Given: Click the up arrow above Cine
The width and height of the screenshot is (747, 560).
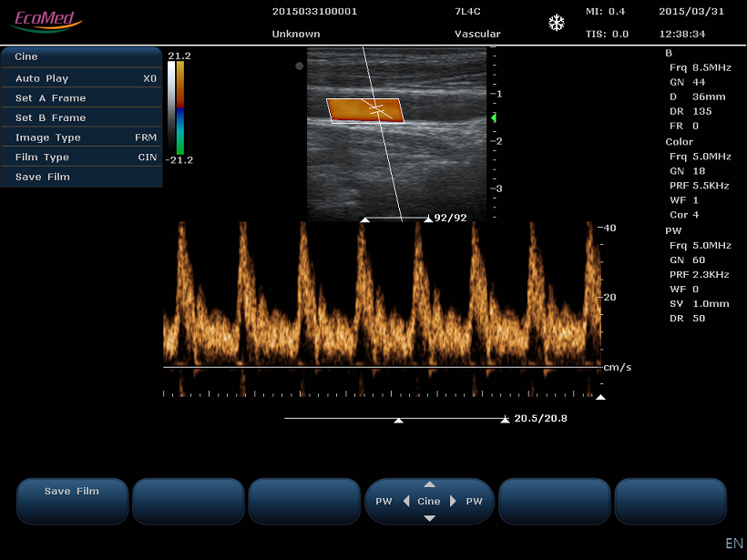Looking at the screenshot, I should point(429,484).
